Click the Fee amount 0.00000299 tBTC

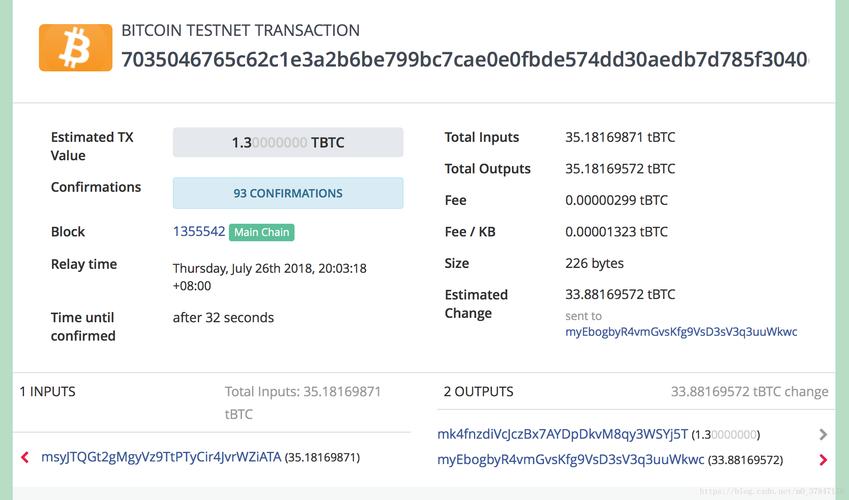(x=616, y=200)
